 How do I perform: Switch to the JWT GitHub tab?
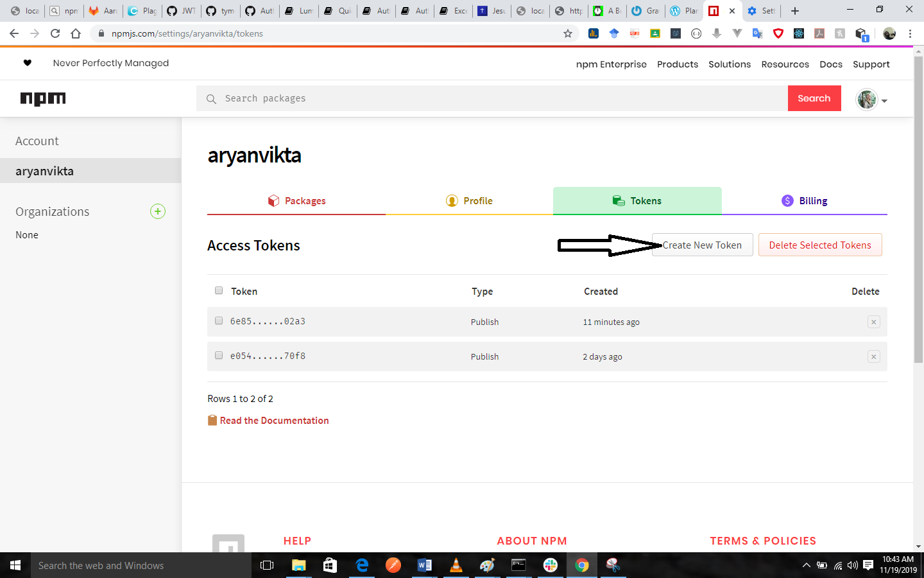pyautogui.click(x=181, y=11)
